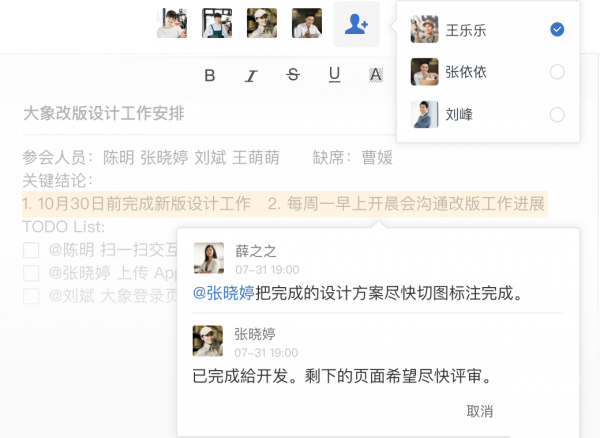Click the document title 大象改版设计工作安排
Image resolution: width=600 pixels, height=438 pixels.
pyautogui.click(x=104, y=114)
